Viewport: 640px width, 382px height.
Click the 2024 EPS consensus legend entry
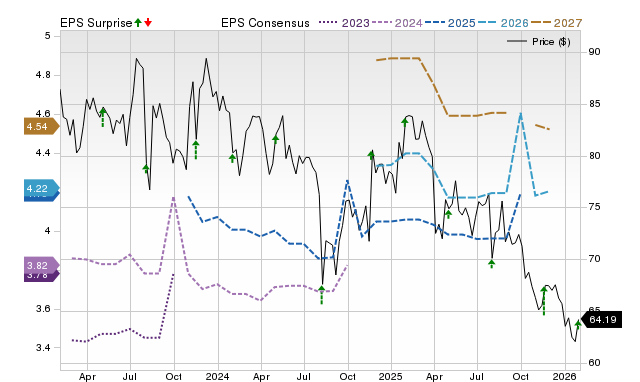(397, 23)
